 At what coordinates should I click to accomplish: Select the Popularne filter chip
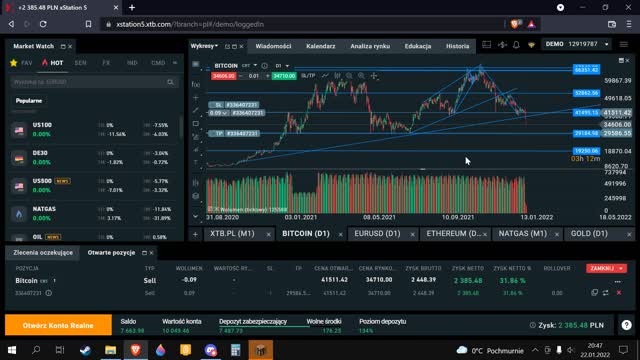29,100
